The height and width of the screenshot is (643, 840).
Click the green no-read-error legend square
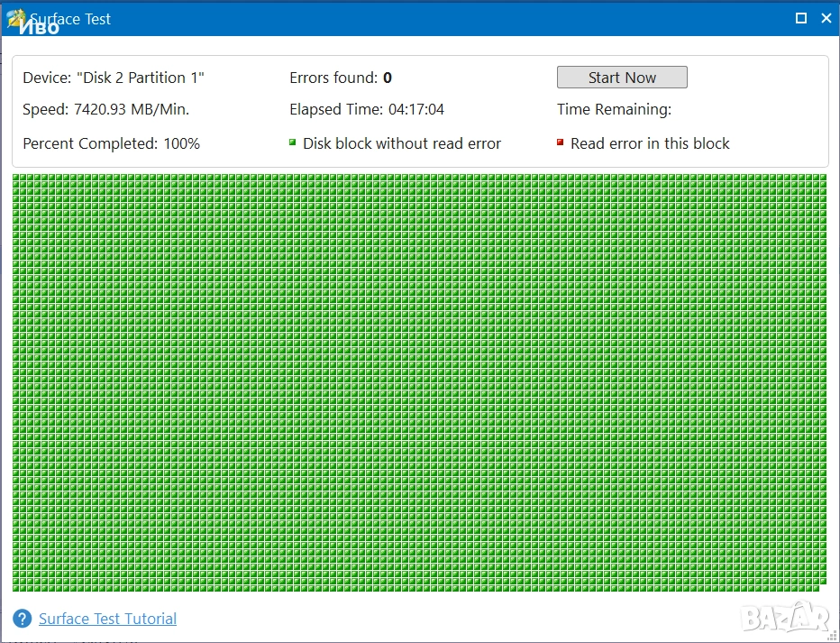[293, 142]
